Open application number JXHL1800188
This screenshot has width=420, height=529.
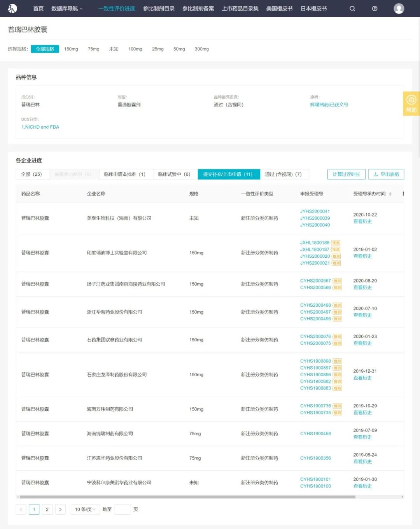click(x=315, y=243)
